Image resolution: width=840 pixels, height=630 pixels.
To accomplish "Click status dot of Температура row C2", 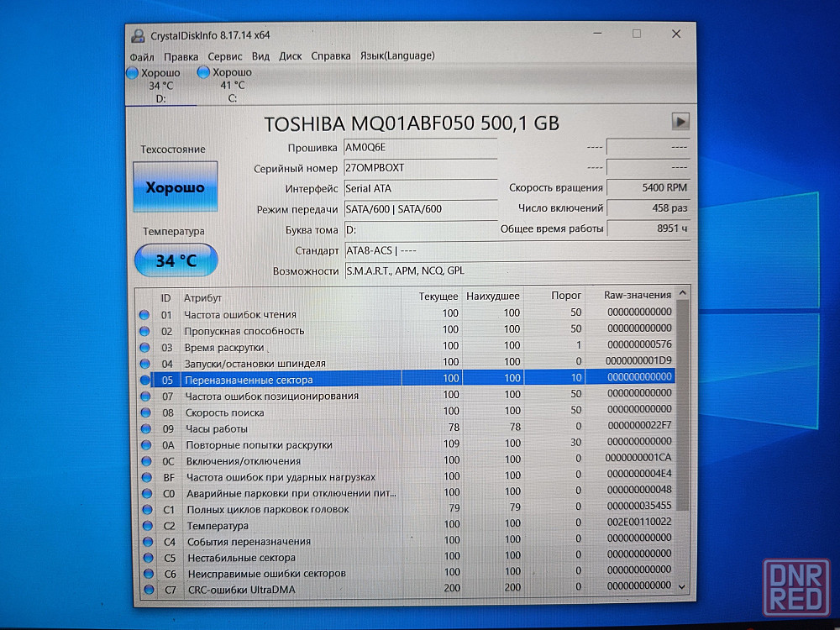I will click(147, 526).
